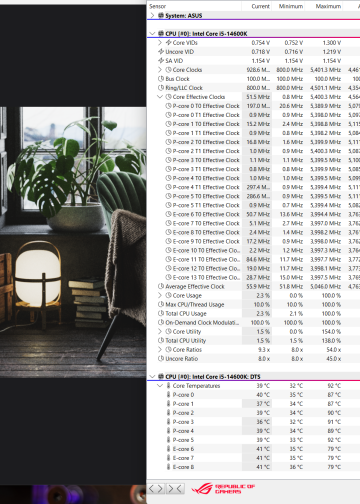Click the P-core 0 thermometer icon
Viewport: 360px width, 504px height.
(x=169, y=395)
